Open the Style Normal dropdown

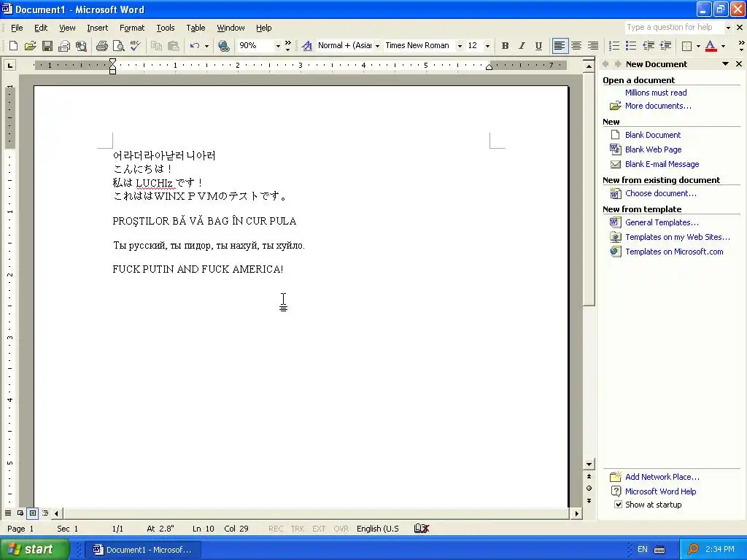(377, 46)
